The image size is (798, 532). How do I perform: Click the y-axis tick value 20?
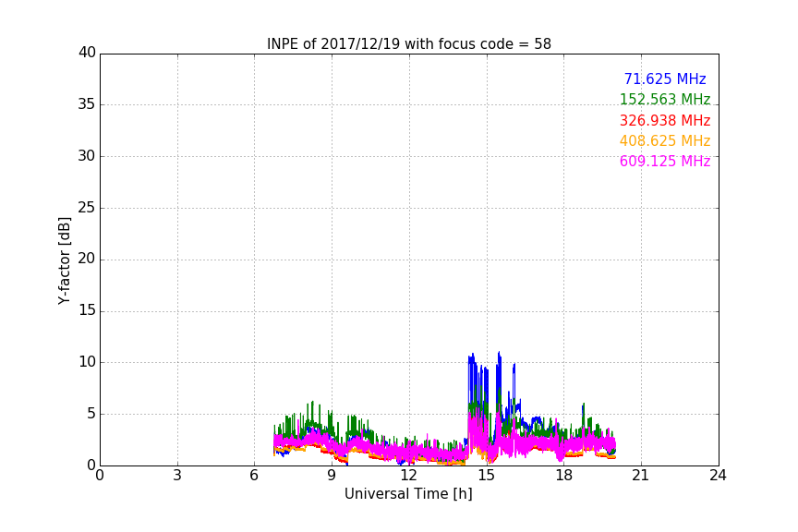tap(87, 259)
